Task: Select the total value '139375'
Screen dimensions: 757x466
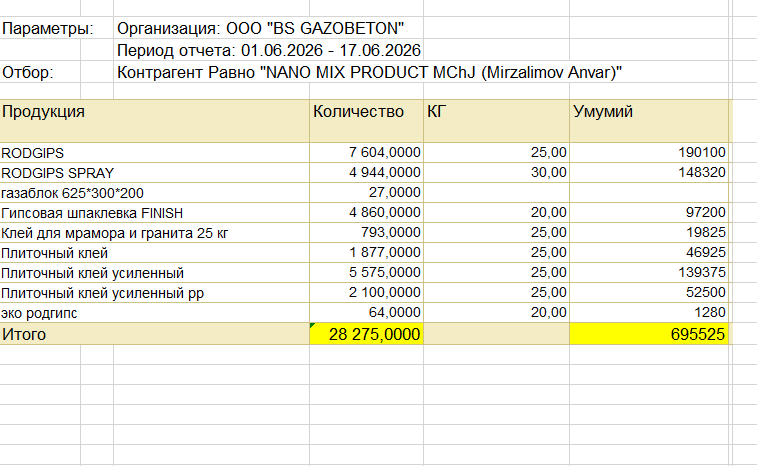Action: 649,273
